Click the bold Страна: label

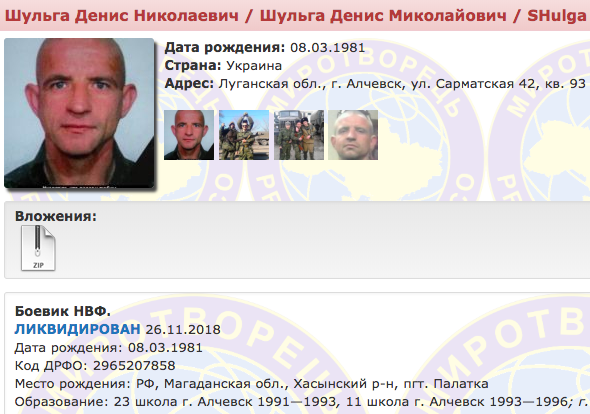[193, 65]
